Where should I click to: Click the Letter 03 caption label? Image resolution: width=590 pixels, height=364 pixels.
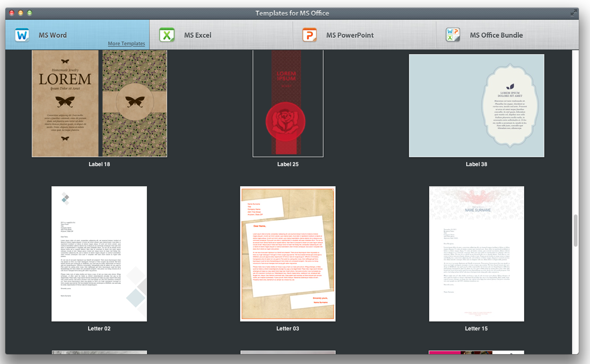[x=288, y=329]
